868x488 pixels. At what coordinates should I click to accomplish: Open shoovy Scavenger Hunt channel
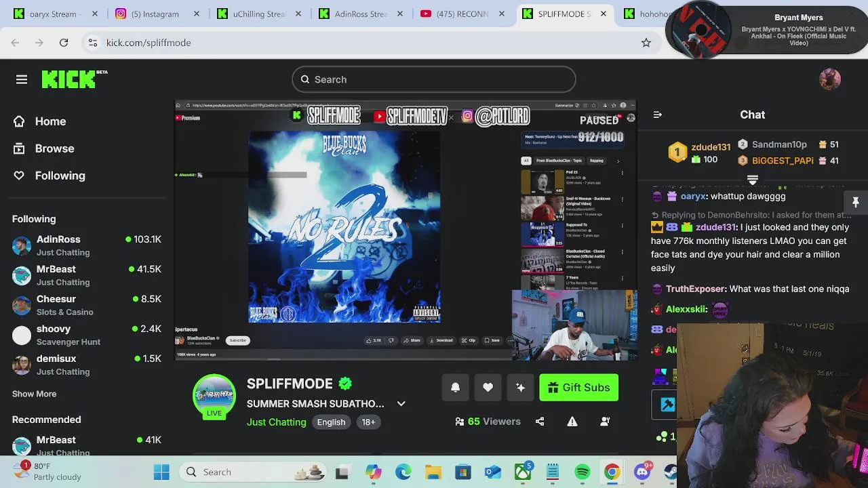[x=87, y=335]
